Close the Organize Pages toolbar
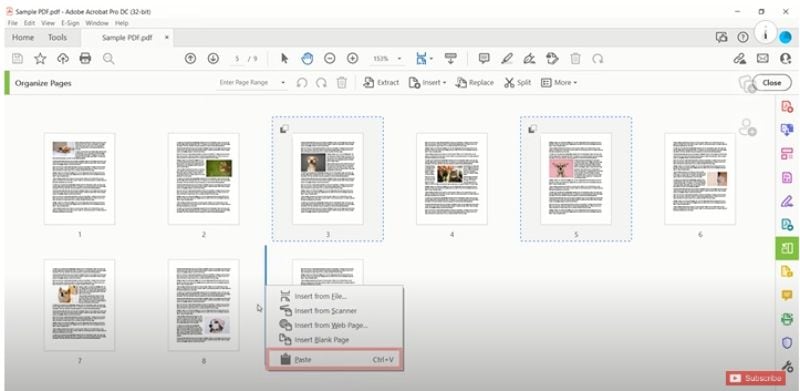The image size is (800, 391). point(772,83)
